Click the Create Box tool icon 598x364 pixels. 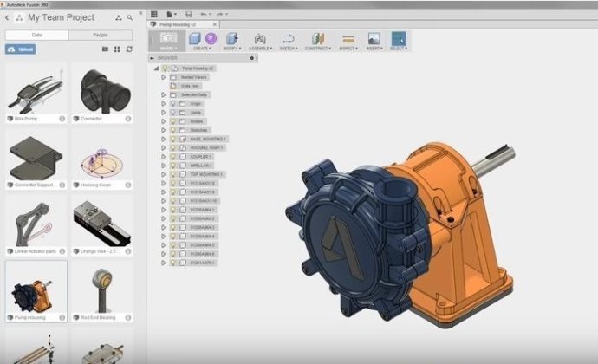(x=195, y=38)
